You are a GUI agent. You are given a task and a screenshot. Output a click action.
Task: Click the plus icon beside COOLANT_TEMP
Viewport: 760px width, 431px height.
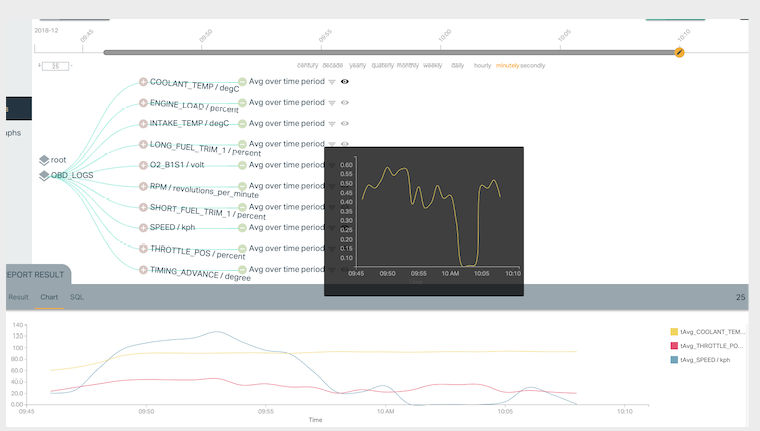(143, 82)
